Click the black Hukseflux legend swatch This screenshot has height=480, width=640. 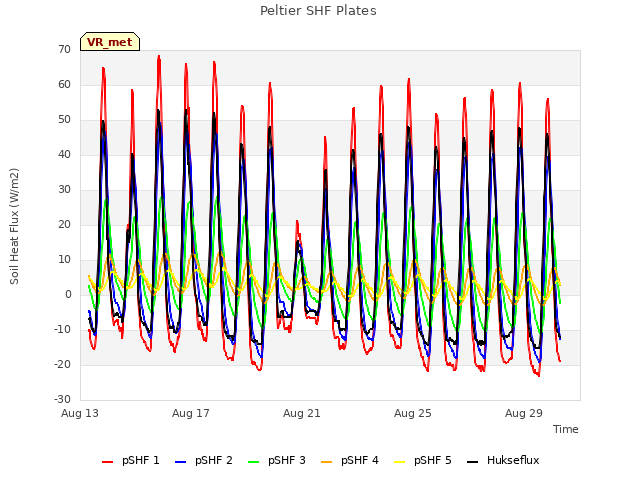coord(472,462)
